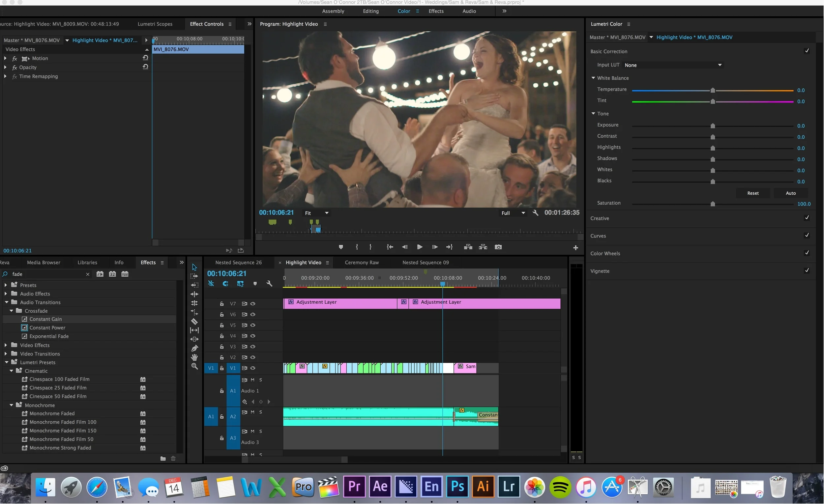Uncheck the Vignette section checkbox
The height and width of the screenshot is (504, 824).
tap(807, 270)
